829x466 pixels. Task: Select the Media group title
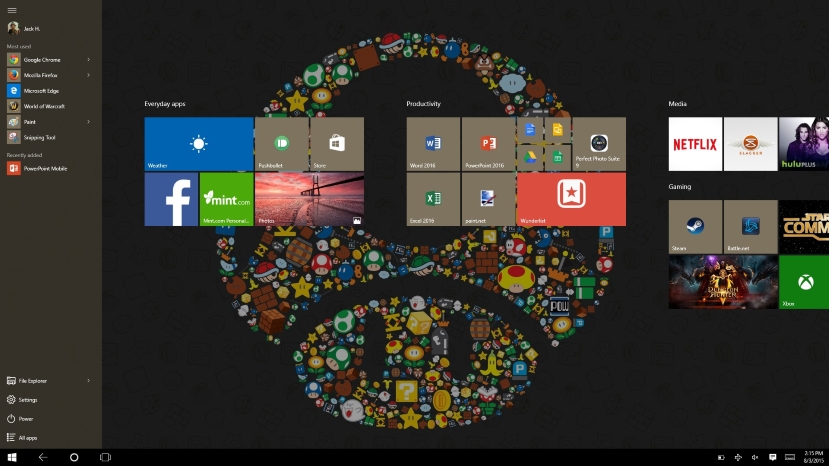click(677, 104)
